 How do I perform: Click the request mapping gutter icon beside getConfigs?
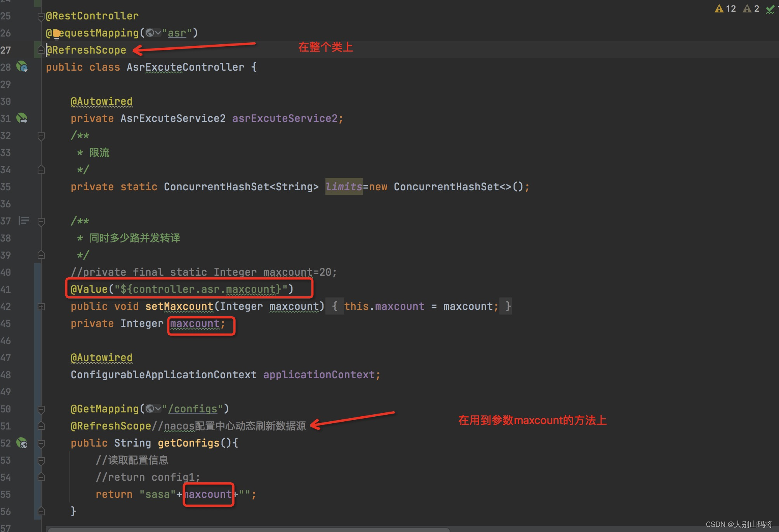22,443
